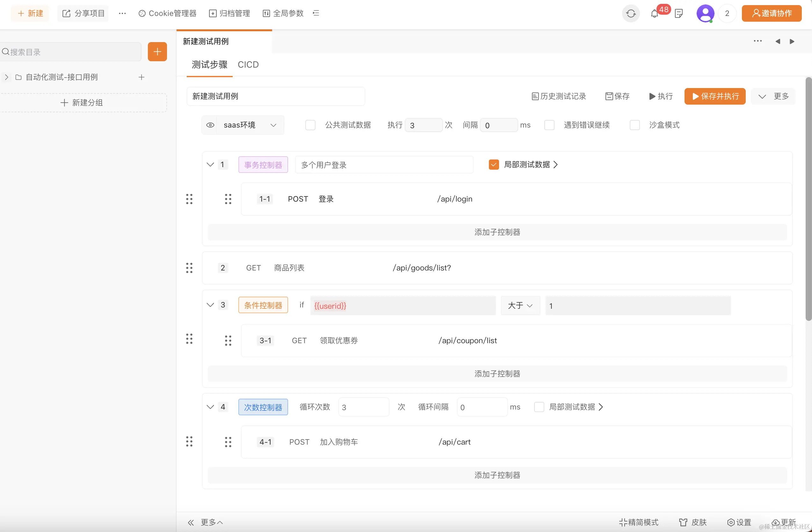Screen dimensions: 812x532
Task: Enable the 沙盒模式 checkbox
Action: click(634, 125)
